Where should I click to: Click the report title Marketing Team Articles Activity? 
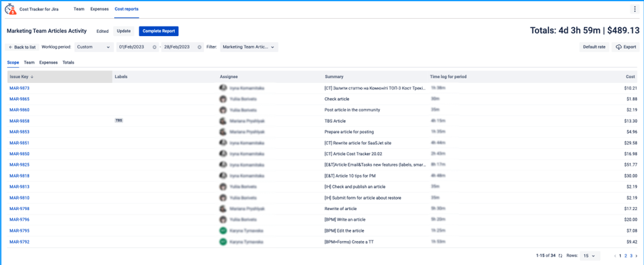(47, 31)
